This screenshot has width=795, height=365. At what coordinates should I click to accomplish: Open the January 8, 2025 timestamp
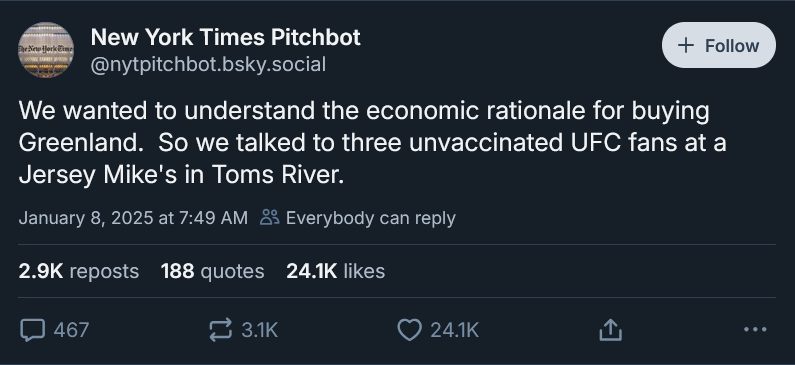(x=133, y=218)
